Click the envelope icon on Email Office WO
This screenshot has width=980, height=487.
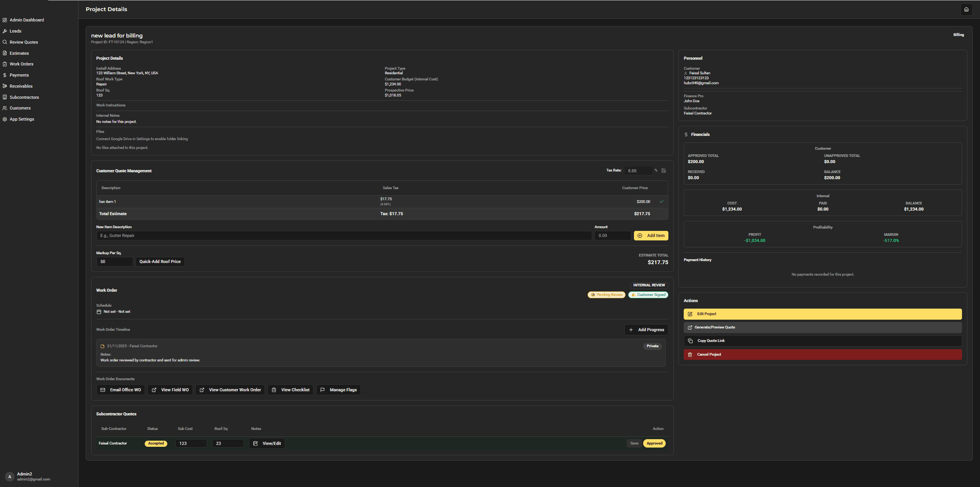pos(103,390)
